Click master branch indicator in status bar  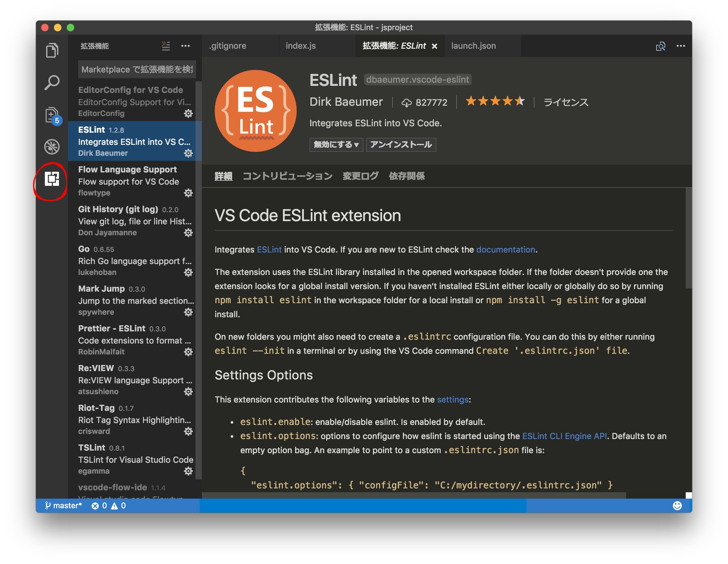[63, 505]
